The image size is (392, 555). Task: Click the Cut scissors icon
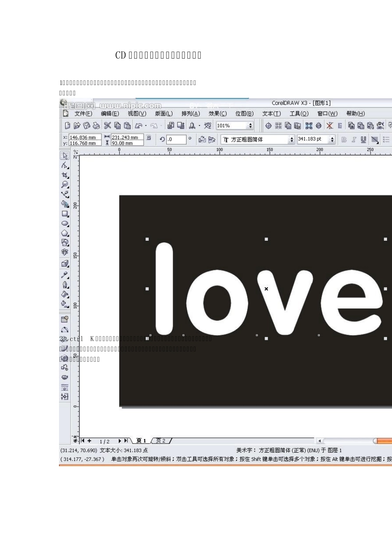point(107,126)
